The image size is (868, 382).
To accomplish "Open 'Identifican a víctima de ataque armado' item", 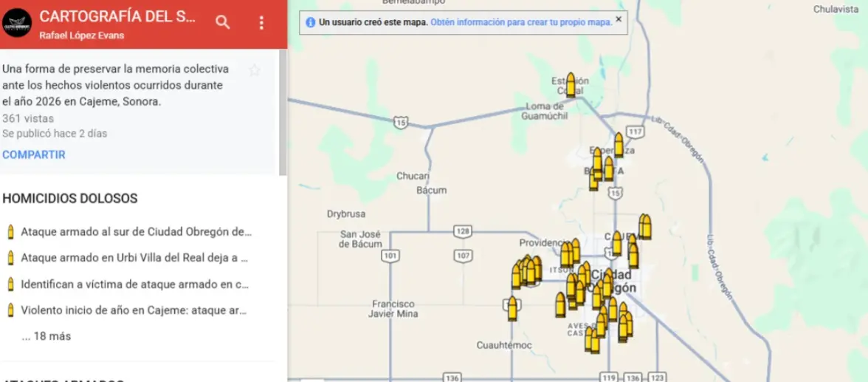I will pos(135,284).
